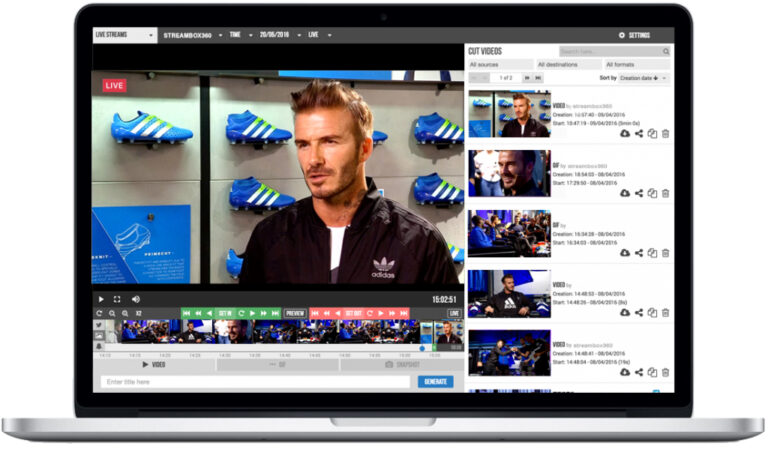The width and height of the screenshot is (768, 452).
Task: Delete the GIF created at 16:34:28
Action: (x=666, y=253)
